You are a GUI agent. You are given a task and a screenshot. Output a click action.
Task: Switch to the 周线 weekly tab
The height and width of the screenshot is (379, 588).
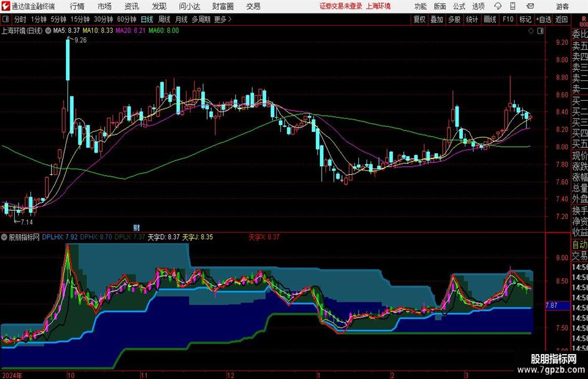click(x=164, y=19)
